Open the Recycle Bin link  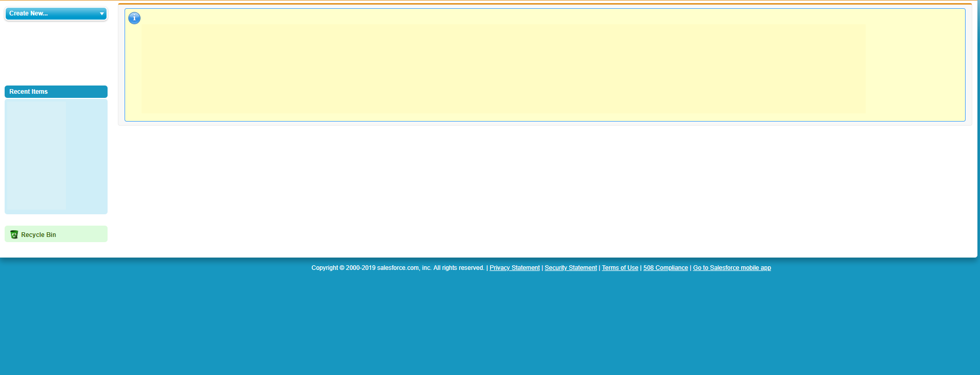pyautogui.click(x=39, y=235)
